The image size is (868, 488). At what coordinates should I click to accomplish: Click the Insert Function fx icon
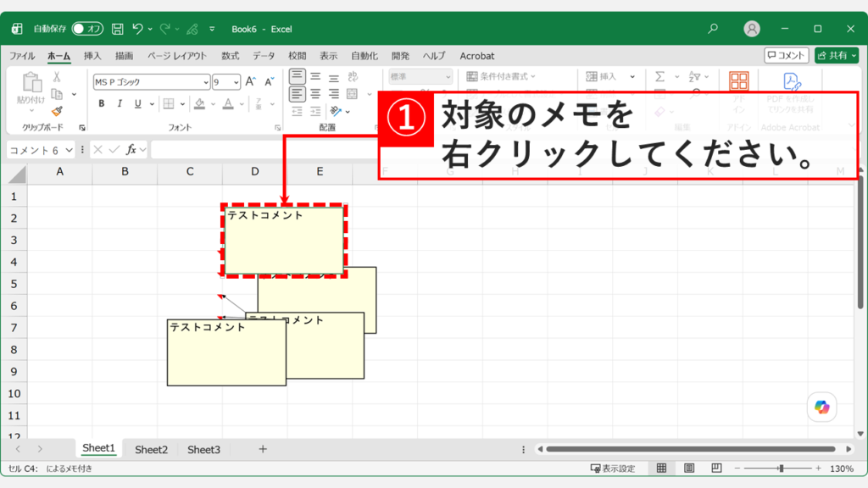coord(131,149)
